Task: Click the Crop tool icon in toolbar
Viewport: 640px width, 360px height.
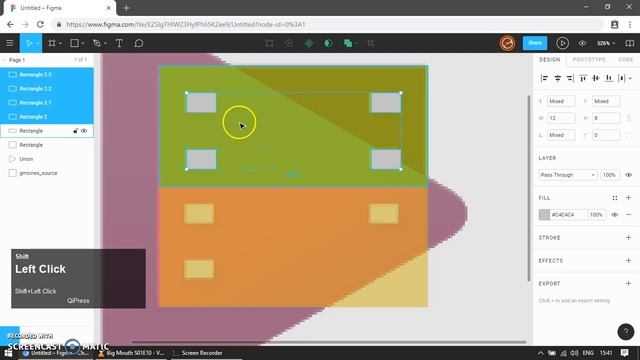Action: click(370, 43)
